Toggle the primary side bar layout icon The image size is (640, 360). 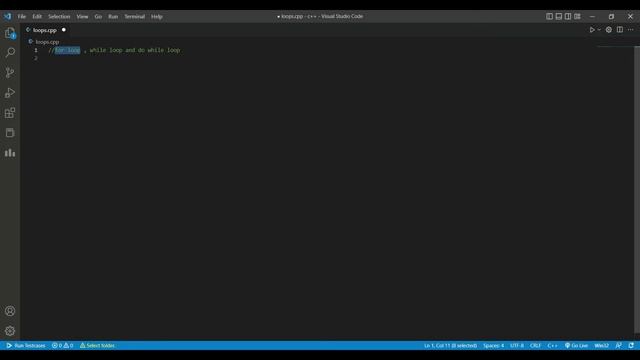click(549, 16)
